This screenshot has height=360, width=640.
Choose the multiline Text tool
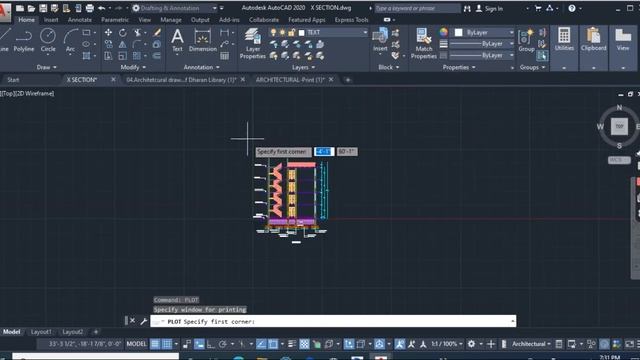tap(177, 40)
